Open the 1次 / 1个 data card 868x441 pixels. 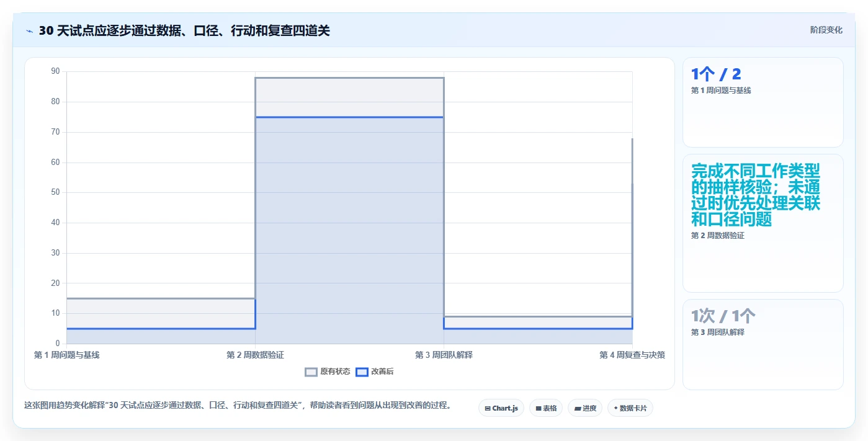(x=763, y=344)
